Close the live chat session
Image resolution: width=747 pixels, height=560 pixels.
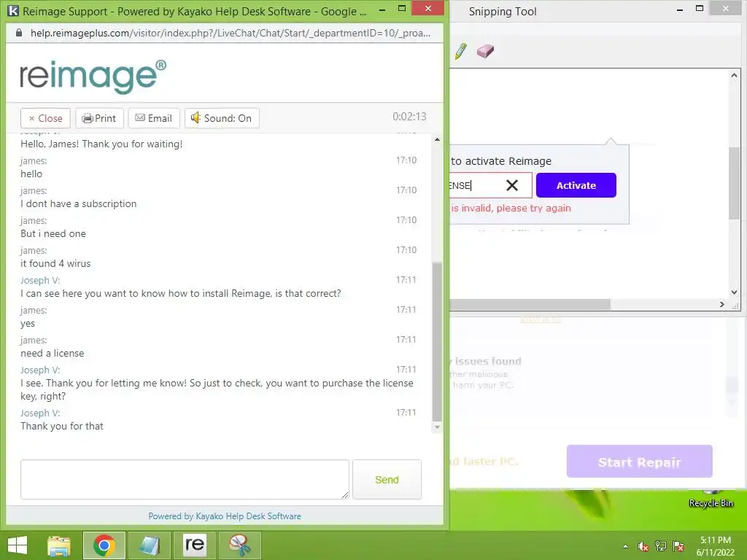[x=45, y=118]
